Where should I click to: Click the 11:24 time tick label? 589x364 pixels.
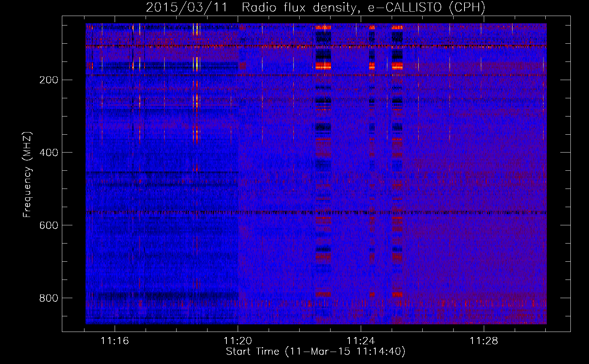click(x=361, y=341)
